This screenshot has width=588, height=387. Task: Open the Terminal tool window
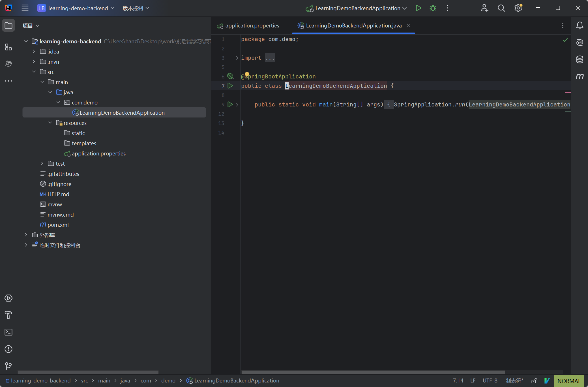(x=8, y=332)
